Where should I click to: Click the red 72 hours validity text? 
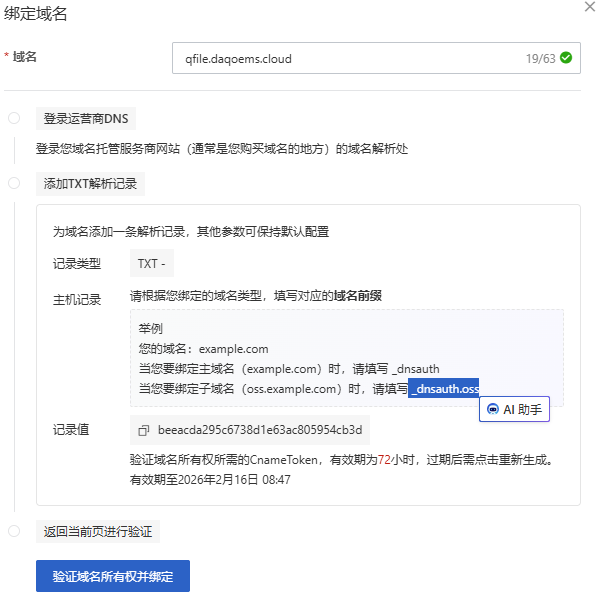tap(383, 462)
